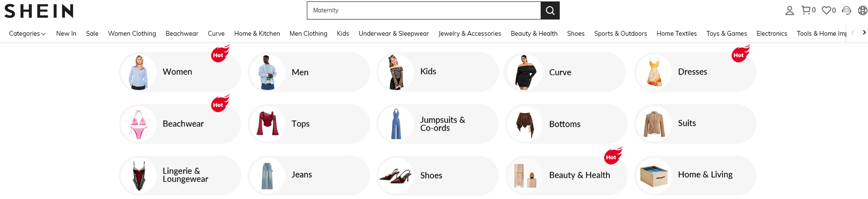868x199 pixels.
Task: Open customer support chat icon
Action: 847,10
